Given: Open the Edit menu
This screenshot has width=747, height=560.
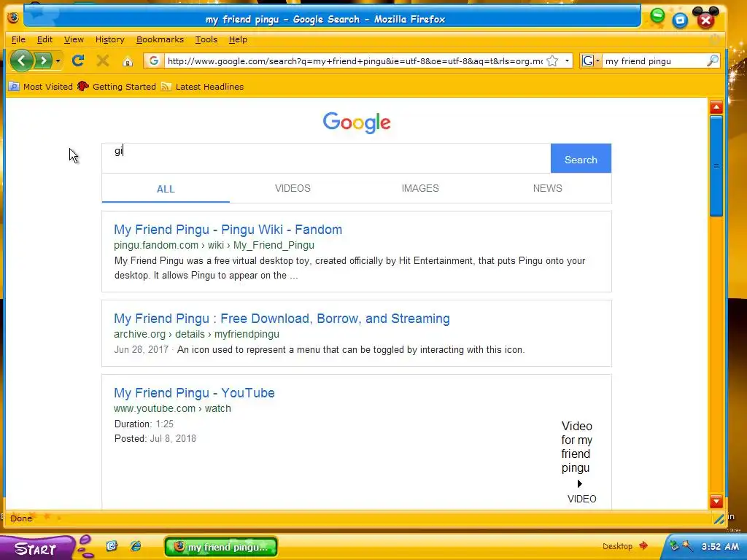Looking at the screenshot, I should (44, 39).
